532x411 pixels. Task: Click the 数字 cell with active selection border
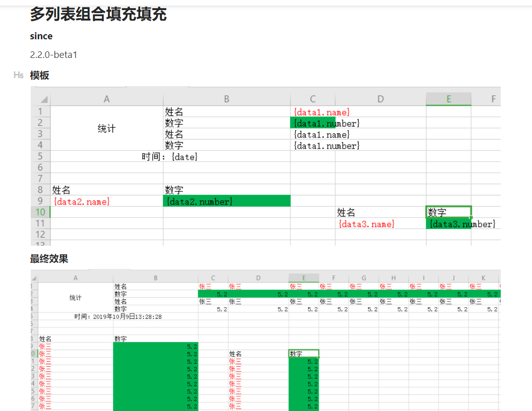point(449,212)
